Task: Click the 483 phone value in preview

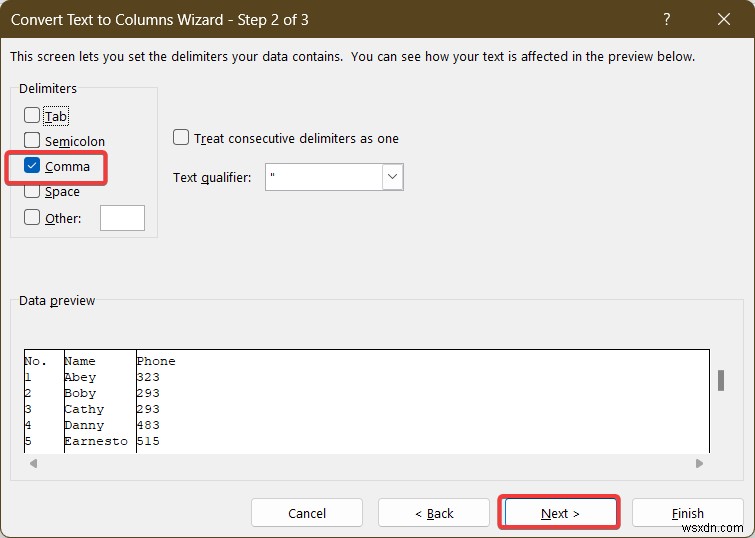Action: pos(148,425)
